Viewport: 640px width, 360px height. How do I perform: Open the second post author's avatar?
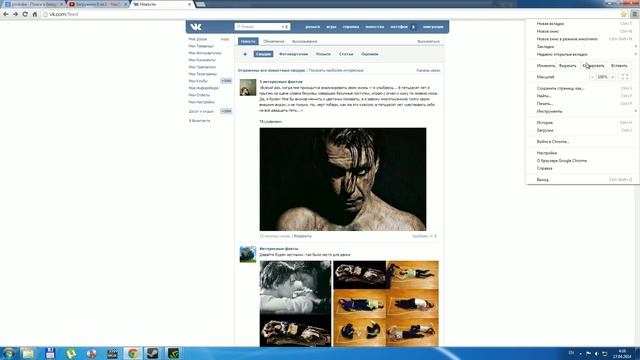pyautogui.click(x=248, y=254)
